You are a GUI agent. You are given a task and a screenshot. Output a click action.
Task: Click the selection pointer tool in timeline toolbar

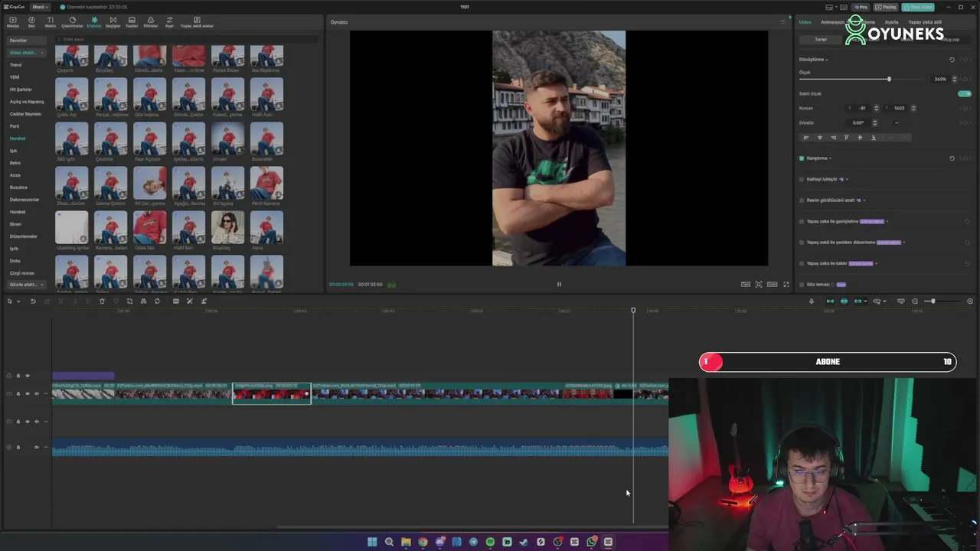point(9,302)
